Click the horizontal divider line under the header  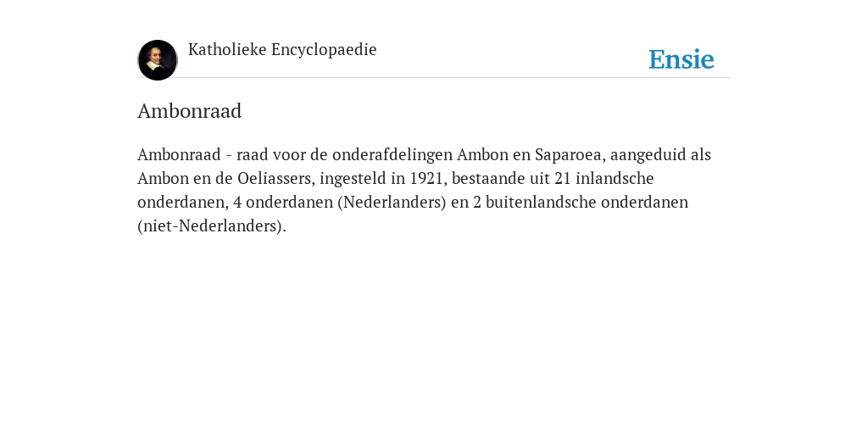[x=434, y=77]
